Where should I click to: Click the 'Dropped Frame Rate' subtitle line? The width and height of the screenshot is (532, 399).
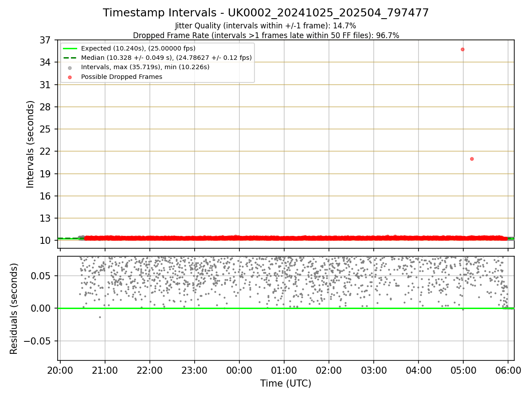tap(266, 35)
